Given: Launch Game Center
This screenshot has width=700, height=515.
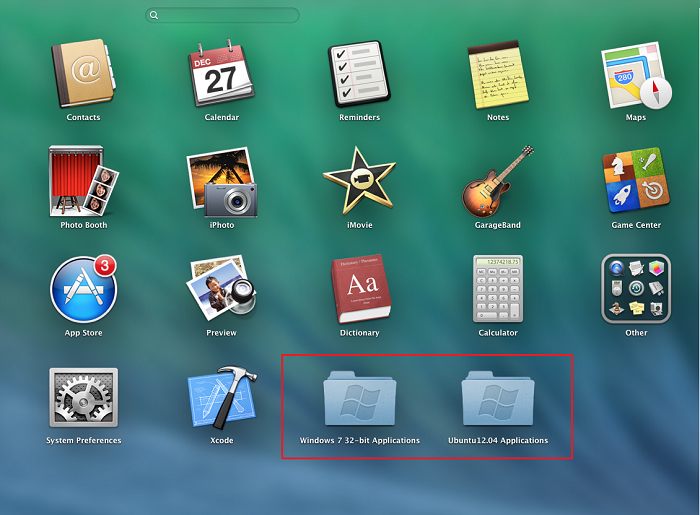Looking at the screenshot, I should point(636,180).
